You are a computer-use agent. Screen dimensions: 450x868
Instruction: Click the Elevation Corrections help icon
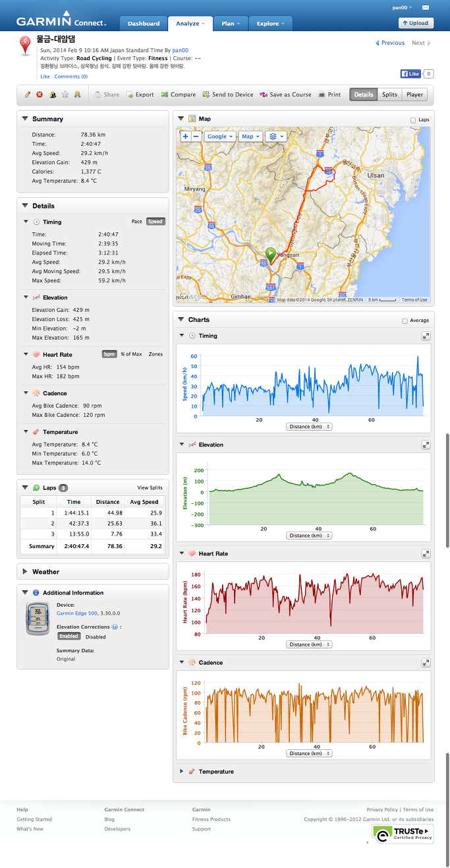tap(115, 627)
